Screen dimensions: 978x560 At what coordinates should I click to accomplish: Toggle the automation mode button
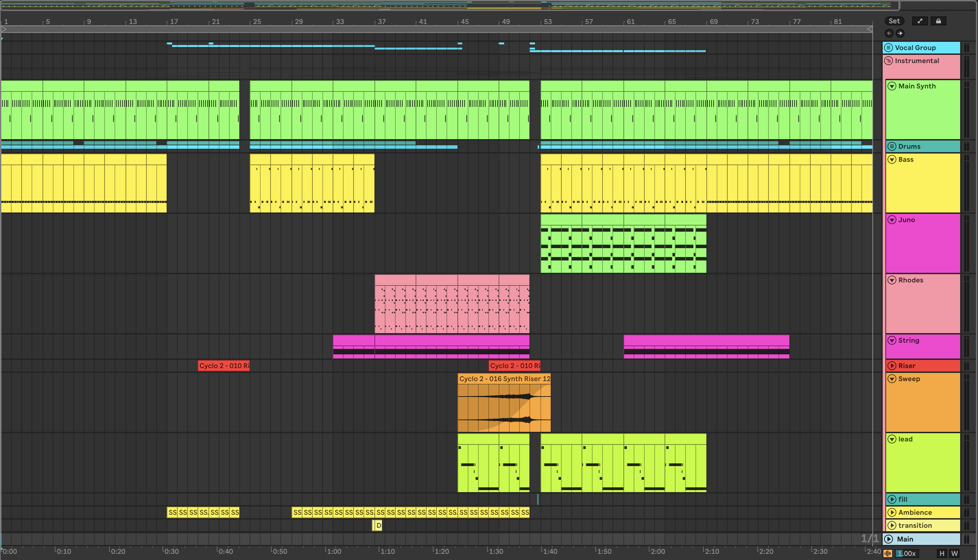(x=920, y=21)
